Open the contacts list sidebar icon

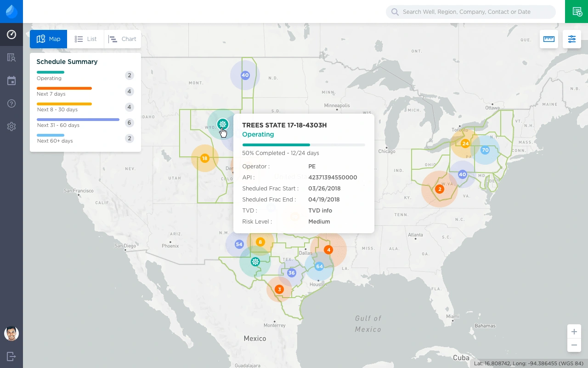point(11,57)
